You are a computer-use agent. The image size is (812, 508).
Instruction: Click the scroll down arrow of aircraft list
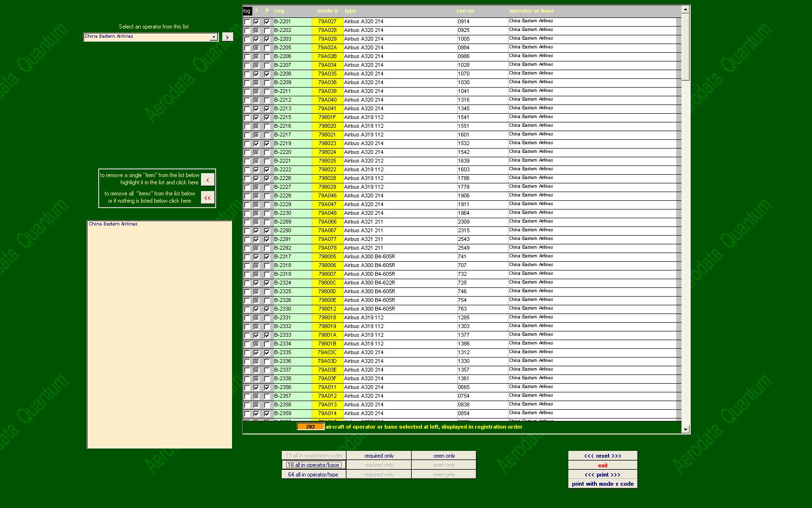click(x=685, y=429)
